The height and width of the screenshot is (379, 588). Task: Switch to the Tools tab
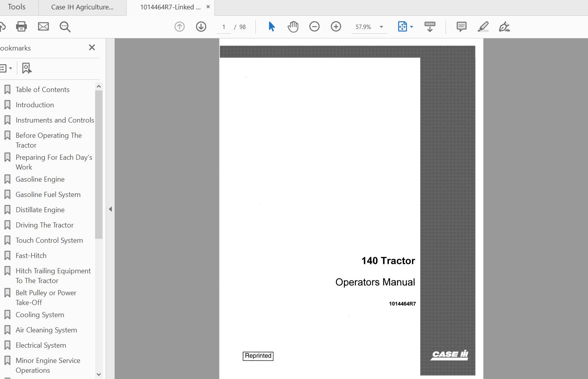[16, 7]
